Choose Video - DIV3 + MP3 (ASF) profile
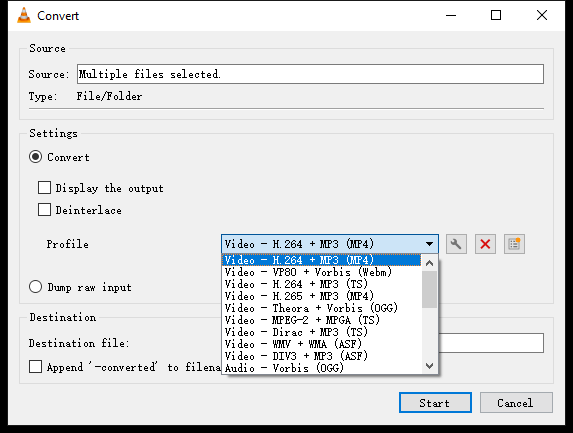This screenshot has width=573, height=433. click(x=322, y=356)
